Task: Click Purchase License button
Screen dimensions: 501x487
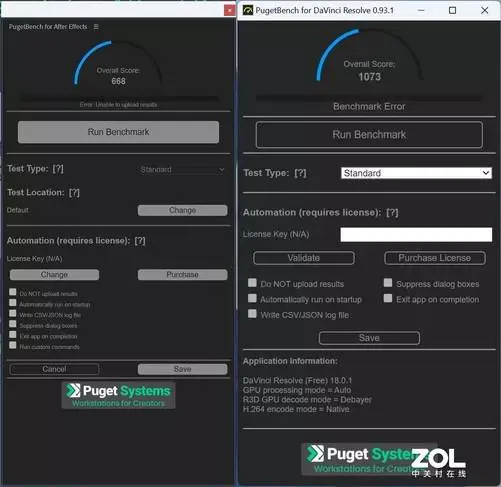Action: (435, 258)
